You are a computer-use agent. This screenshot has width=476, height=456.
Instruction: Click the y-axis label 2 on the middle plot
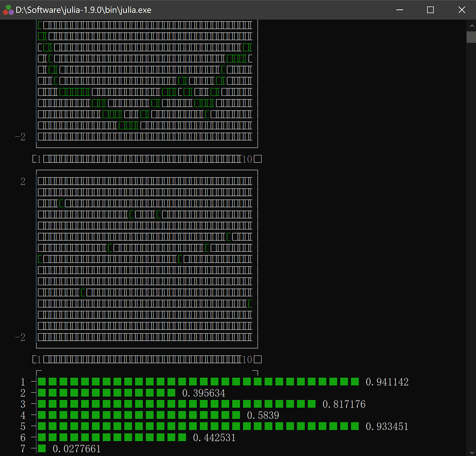tap(22, 181)
